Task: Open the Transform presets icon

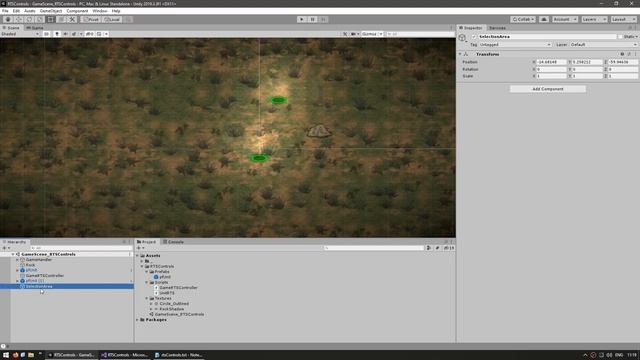Action: tap(629, 54)
